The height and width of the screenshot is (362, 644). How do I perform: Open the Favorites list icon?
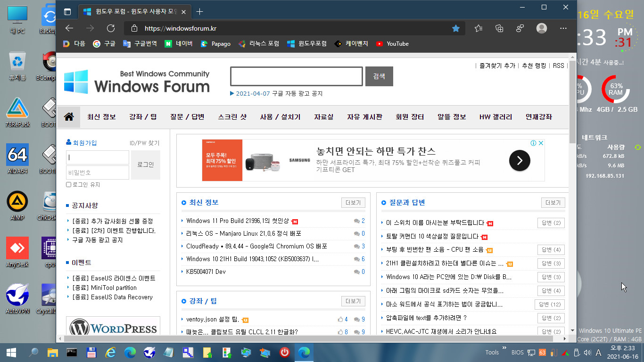[479, 28]
